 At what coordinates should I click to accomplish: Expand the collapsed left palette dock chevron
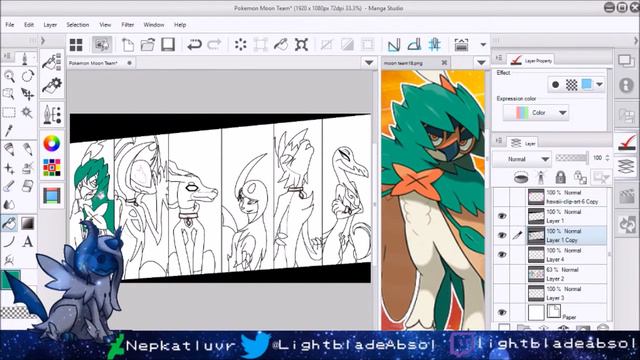tap(42, 40)
